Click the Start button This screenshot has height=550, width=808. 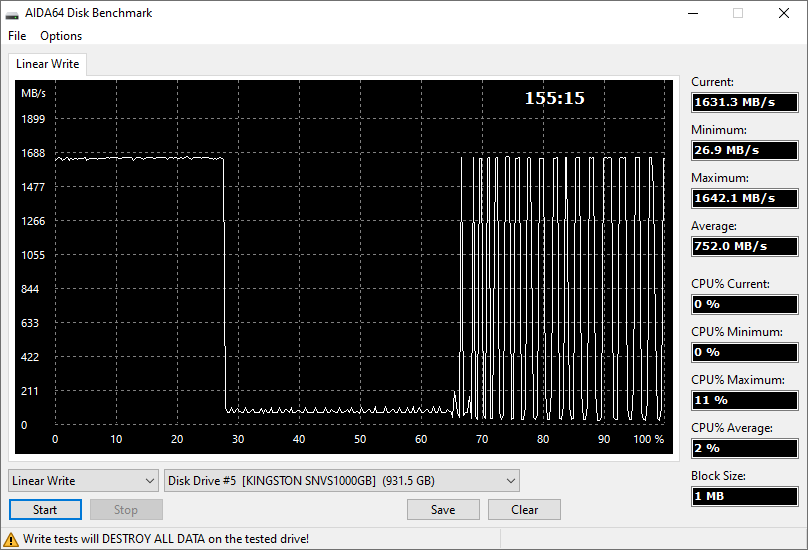coord(45,510)
